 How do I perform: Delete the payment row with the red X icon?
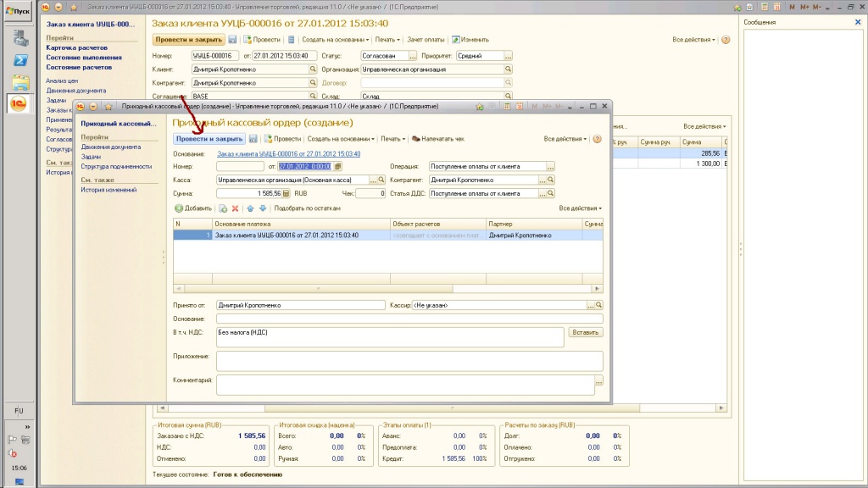point(236,208)
